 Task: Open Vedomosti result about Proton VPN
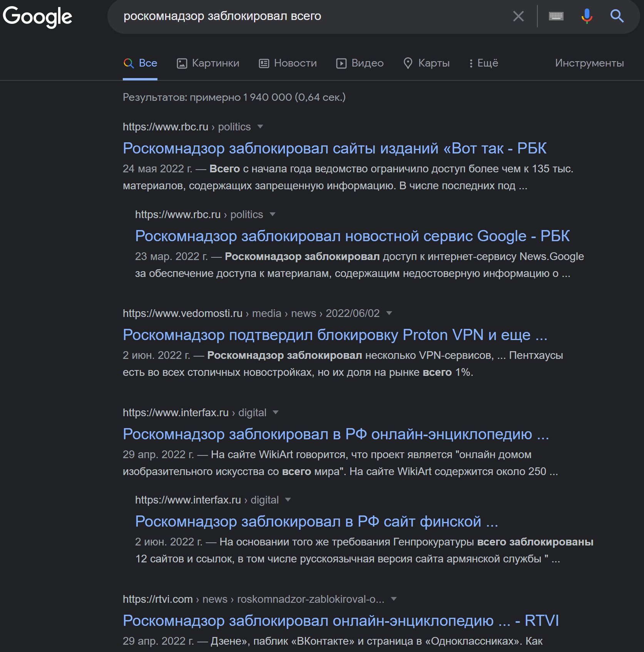(x=335, y=335)
